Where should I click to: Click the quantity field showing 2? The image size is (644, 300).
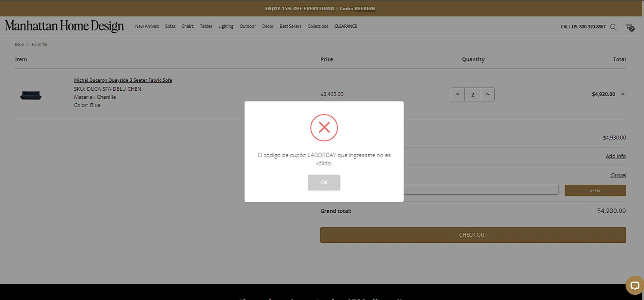[473, 95]
